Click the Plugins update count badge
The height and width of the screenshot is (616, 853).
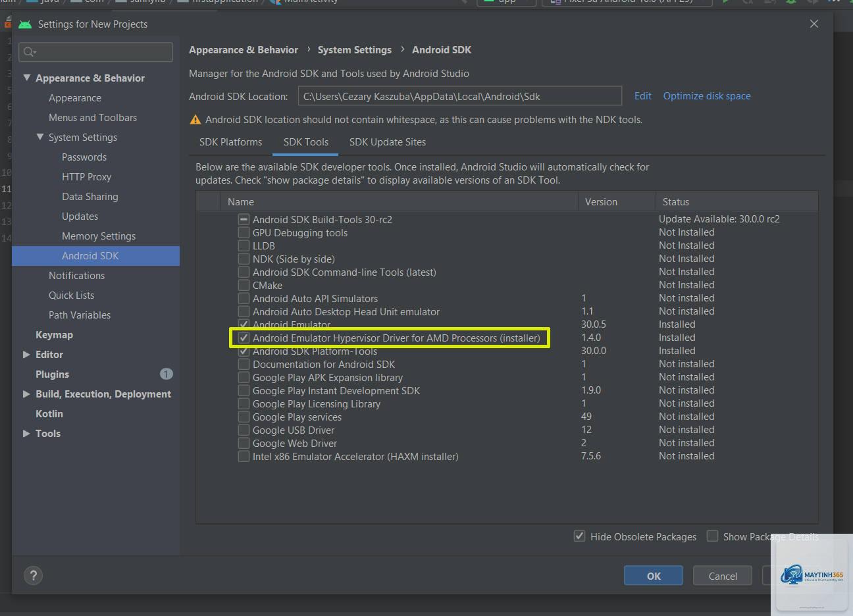[x=166, y=374]
